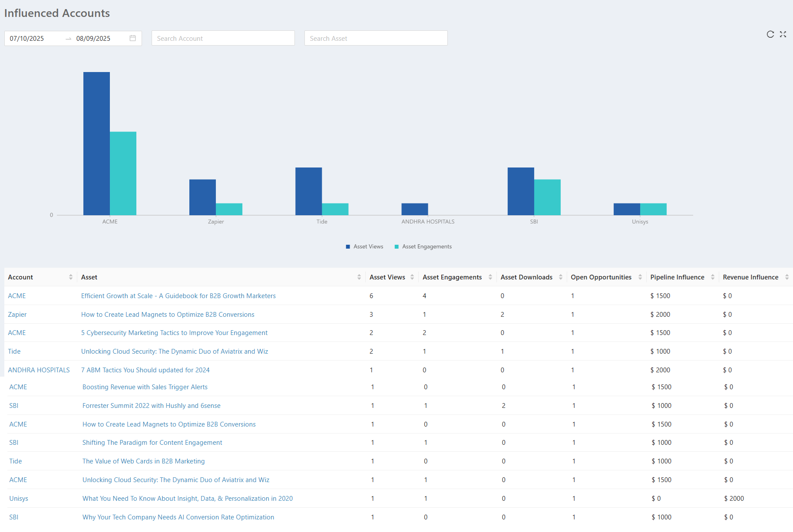Open SBI account in Forrester Summit row
793x532 pixels.
click(x=14, y=406)
